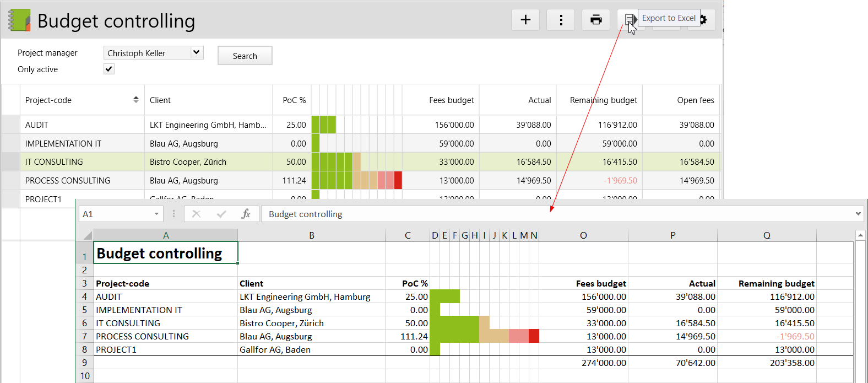Click the Remaining budget column header
Image resolution: width=868 pixels, height=383 pixels.
603,100
